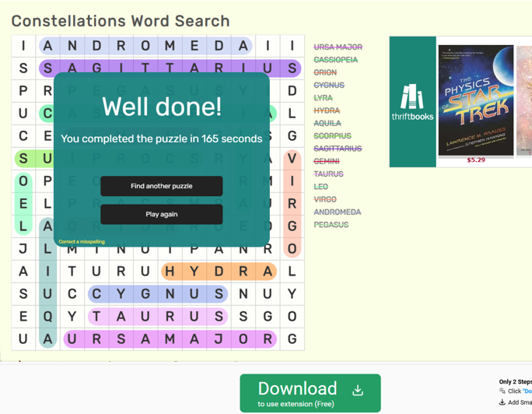Open the Correct a misspelling link
This screenshot has width=532, height=414.
coord(82,241)
